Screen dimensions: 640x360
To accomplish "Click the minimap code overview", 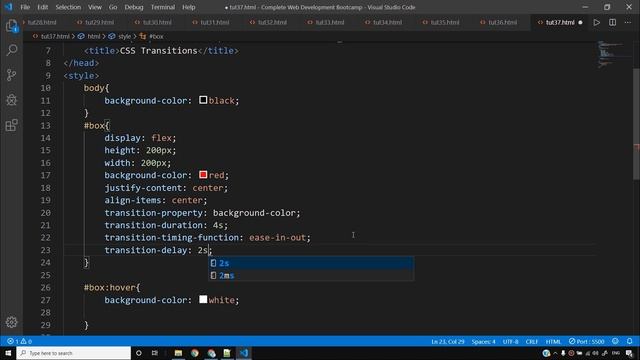I will (611, 54).
